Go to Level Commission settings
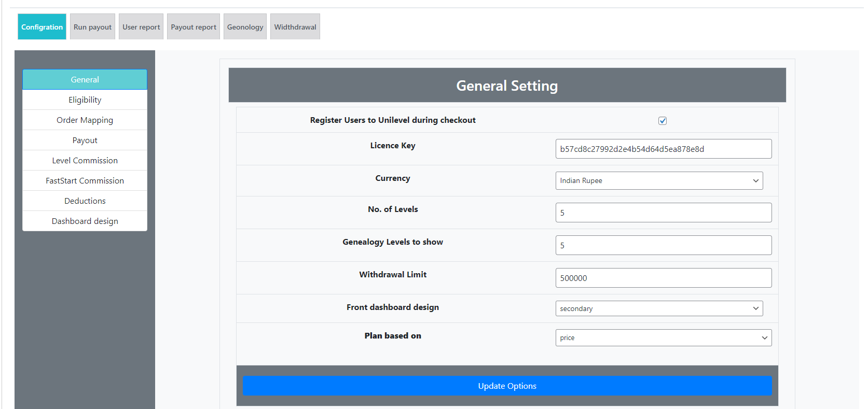Image resolution: width=868 pixels, height=409 pixels. tap(85, 161)
